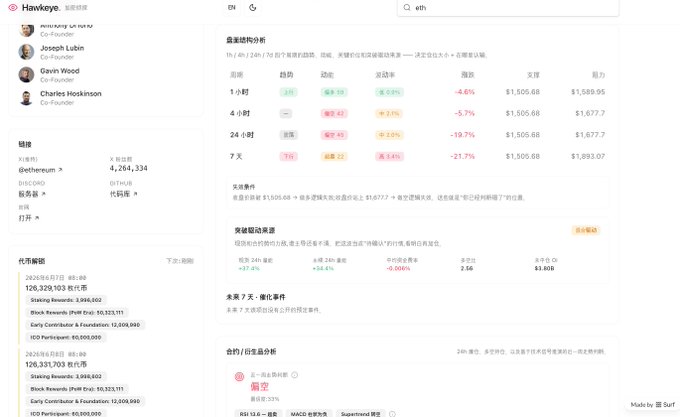680x417 pixels.
Task: Click the 7 天 momentum badge '22'
Action: coord(334,156)
